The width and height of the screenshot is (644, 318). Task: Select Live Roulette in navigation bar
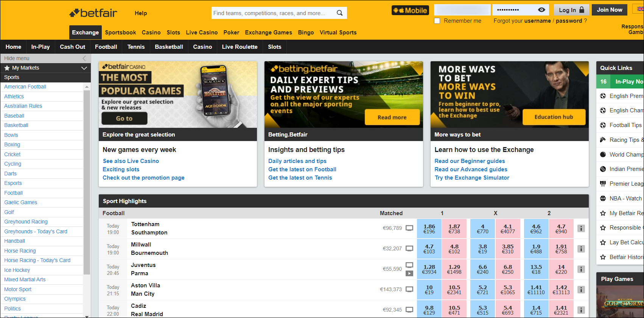click(x=240, y=47)
